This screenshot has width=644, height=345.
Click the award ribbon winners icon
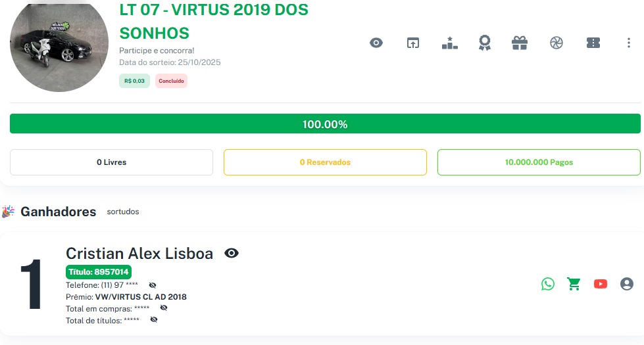(485, 43)
